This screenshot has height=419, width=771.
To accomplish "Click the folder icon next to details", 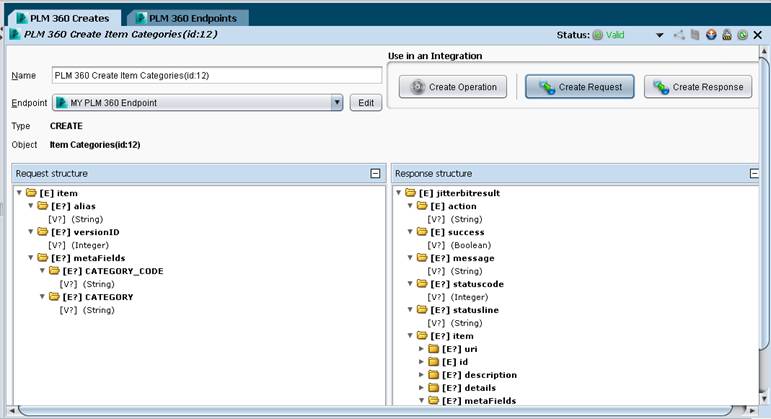I will pyautogui.click(x=433, y=388).
